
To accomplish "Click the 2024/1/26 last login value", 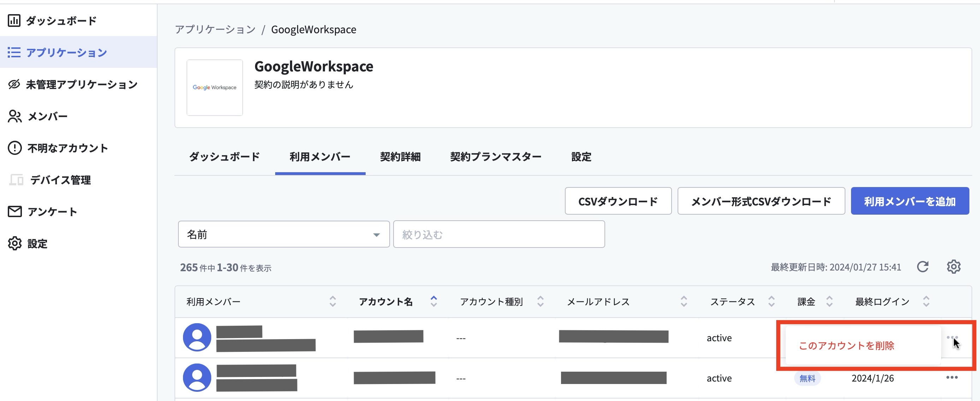I will 873,378.
